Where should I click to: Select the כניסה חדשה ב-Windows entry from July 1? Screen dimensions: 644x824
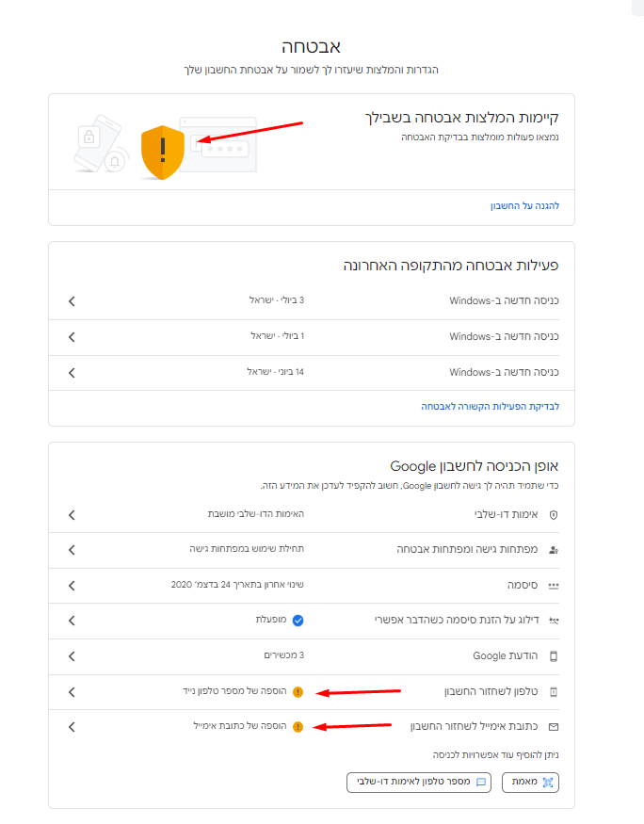[x=504, y=336]
